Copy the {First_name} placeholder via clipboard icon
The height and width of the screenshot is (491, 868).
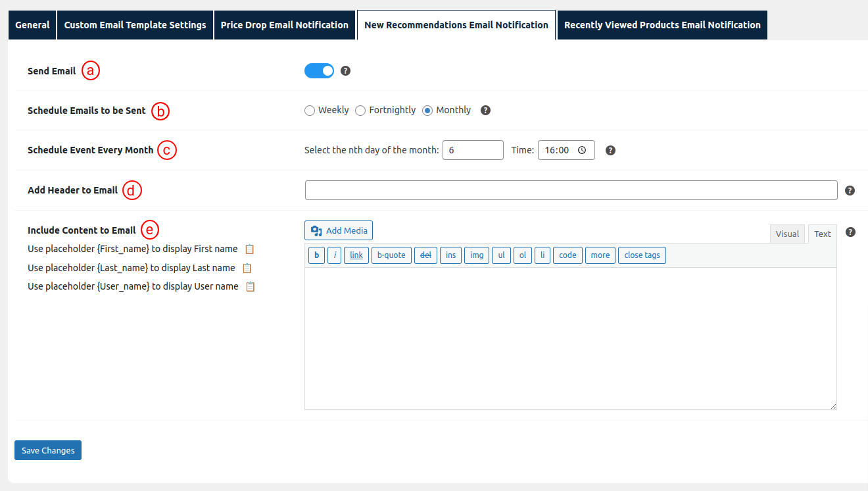[249, 249]
